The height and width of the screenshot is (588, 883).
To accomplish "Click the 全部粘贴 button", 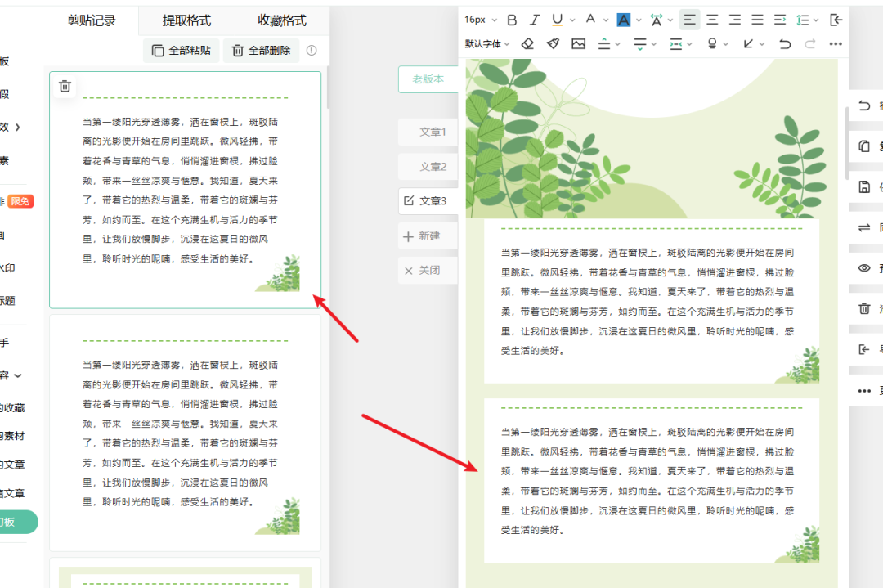I will (182, 51).
